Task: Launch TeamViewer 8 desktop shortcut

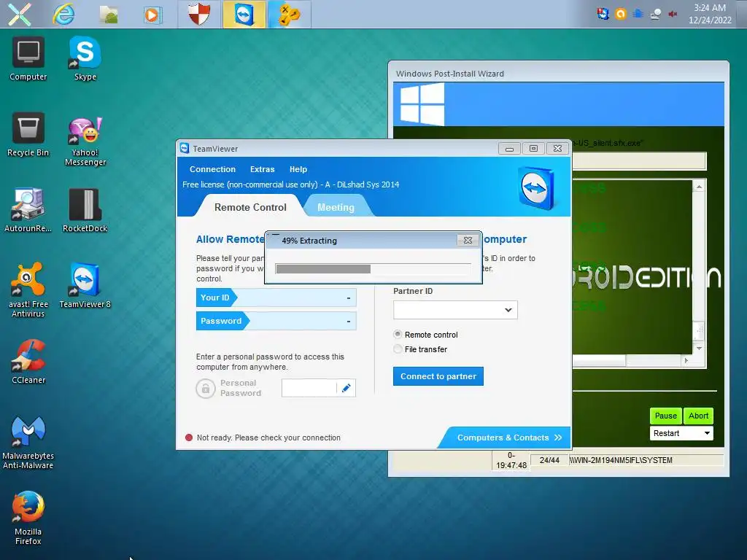Action: click(x=85, y=285)
